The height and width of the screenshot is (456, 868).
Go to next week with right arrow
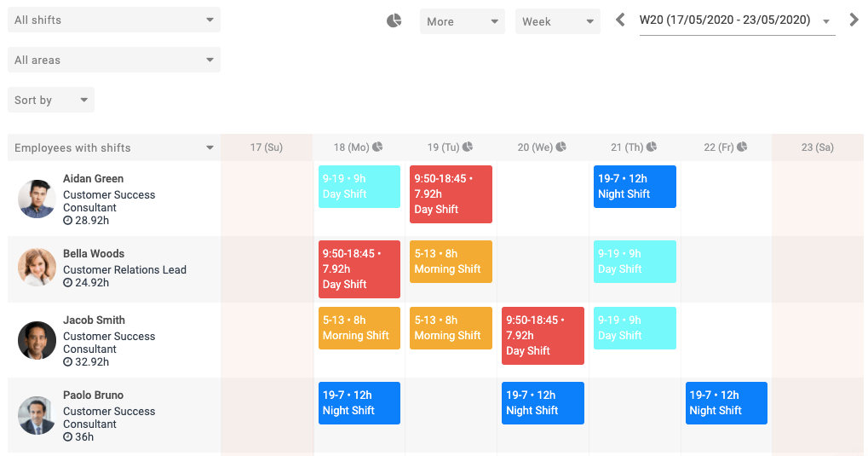coord(854,20)
